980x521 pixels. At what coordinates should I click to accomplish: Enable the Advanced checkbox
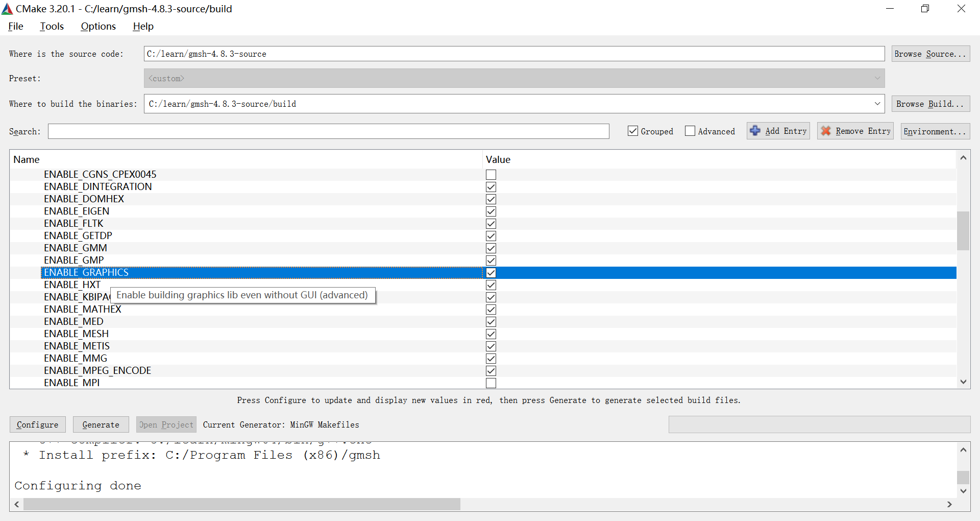tap(690, 131)
